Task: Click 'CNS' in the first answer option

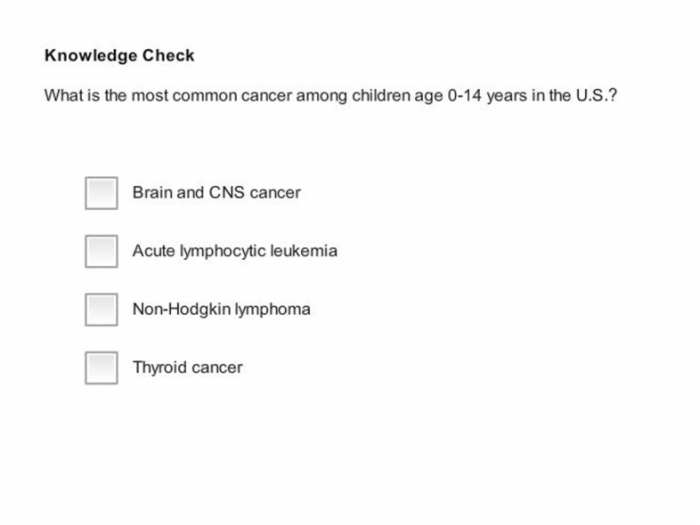Action: tap(227, 192)
